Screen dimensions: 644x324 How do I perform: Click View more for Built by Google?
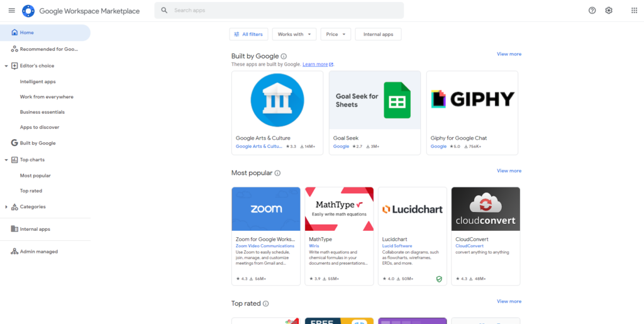click(509, 54)
